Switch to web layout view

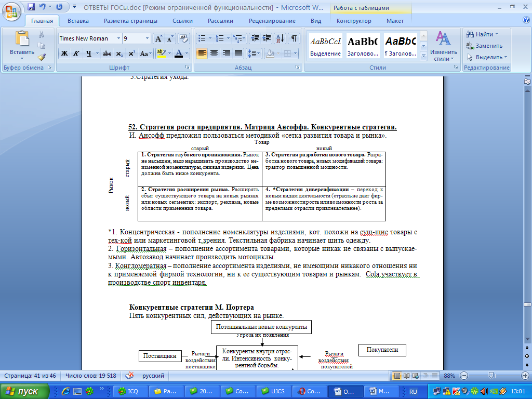(415, 376)
